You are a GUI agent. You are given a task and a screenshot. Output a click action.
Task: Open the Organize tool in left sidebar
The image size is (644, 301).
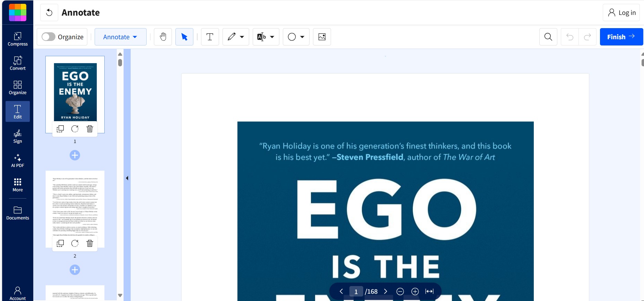click(18, 87)
